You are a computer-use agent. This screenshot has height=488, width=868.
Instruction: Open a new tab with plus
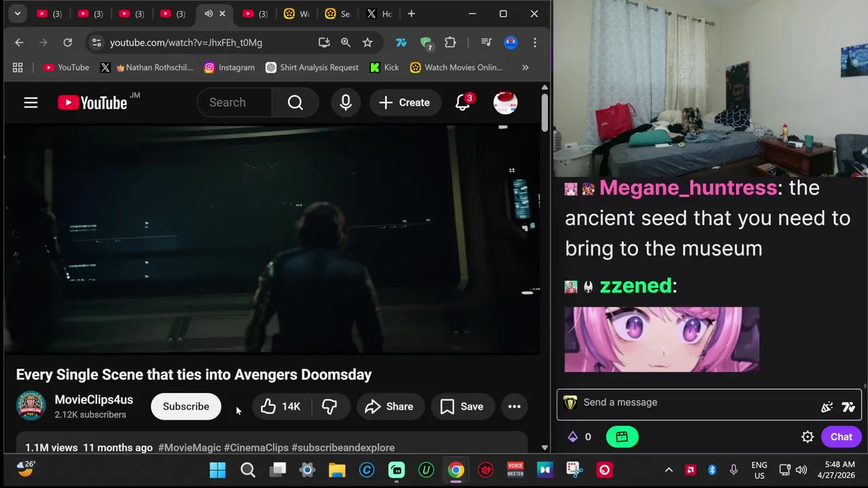[411, 14]
